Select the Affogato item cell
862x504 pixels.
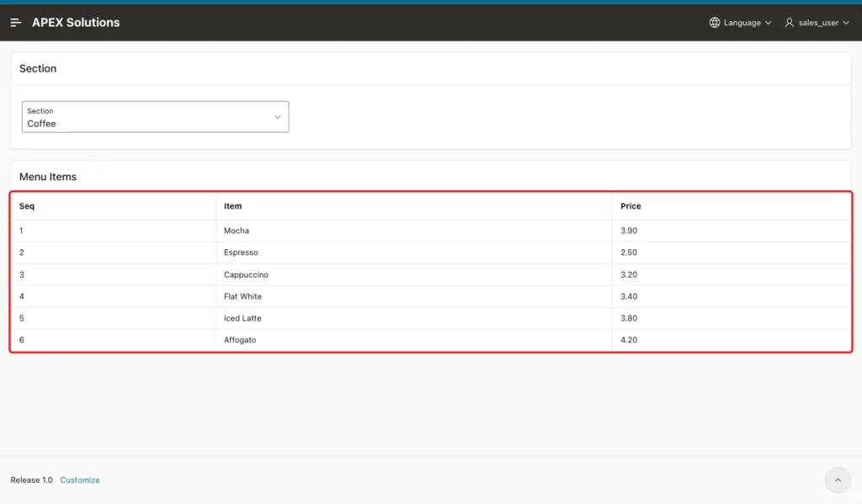pyautogui.click(x=414, y=340)
